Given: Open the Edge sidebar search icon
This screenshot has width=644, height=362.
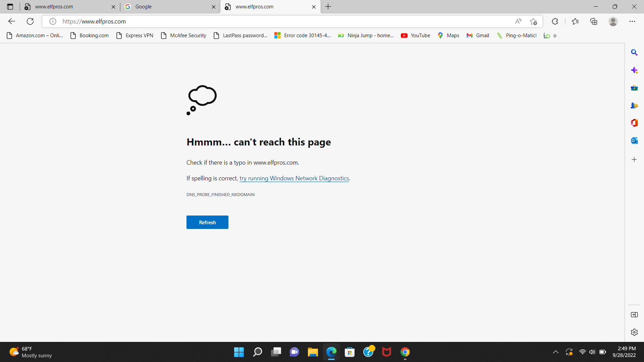Looking at the screenshot, I should tap(634, 53).
